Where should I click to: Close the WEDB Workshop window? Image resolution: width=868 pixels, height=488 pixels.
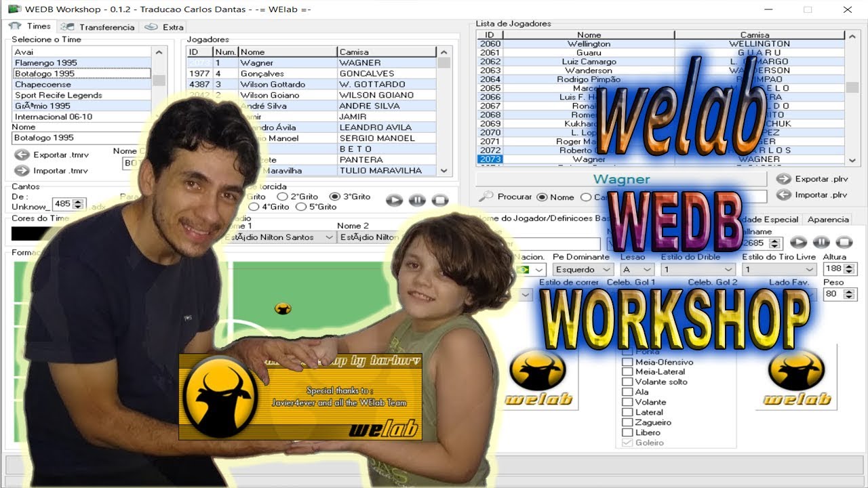848,9
